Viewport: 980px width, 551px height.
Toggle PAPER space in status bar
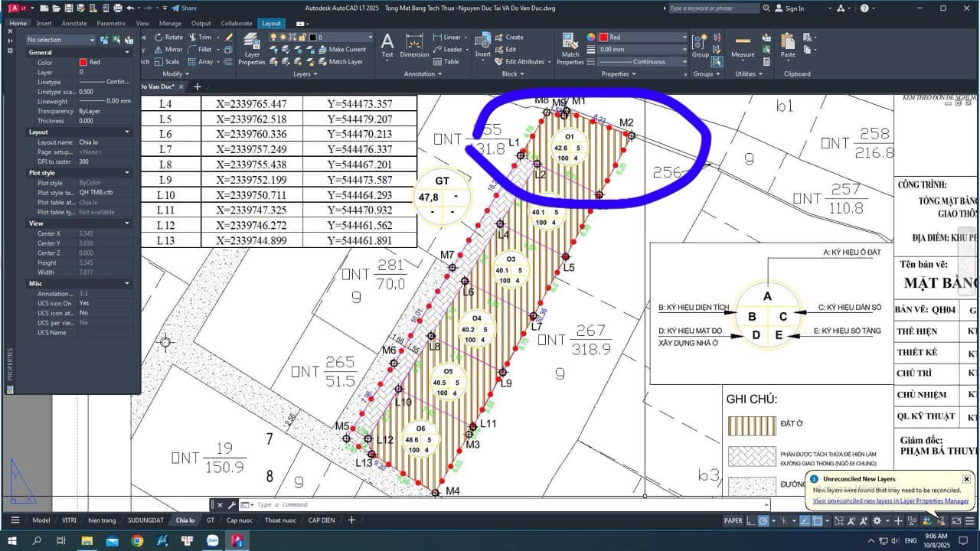click(733, 520)
